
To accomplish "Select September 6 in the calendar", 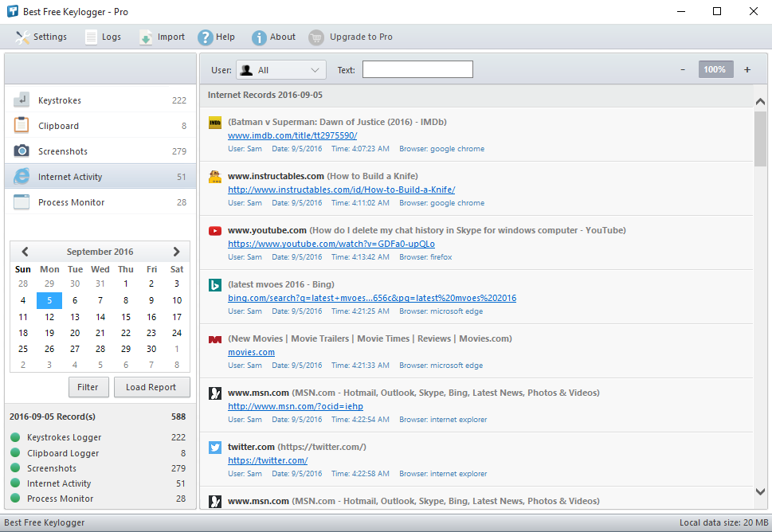I will click(75, 300).
